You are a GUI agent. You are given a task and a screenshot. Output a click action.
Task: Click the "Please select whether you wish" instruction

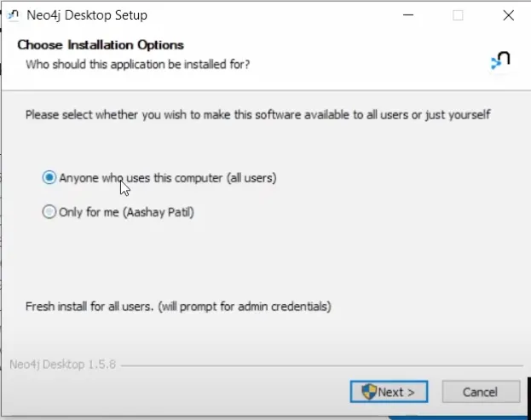[257, 114]
